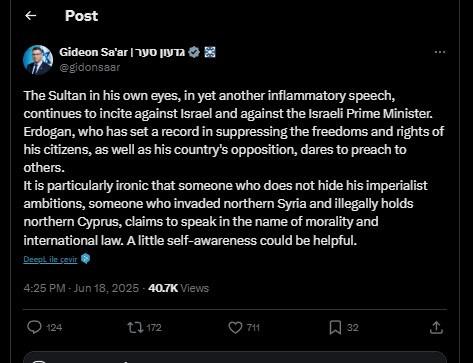This screenshot has width=473, height=363.
Task: Open the @gidonsaar handle link
Action: tap(90, 67)
